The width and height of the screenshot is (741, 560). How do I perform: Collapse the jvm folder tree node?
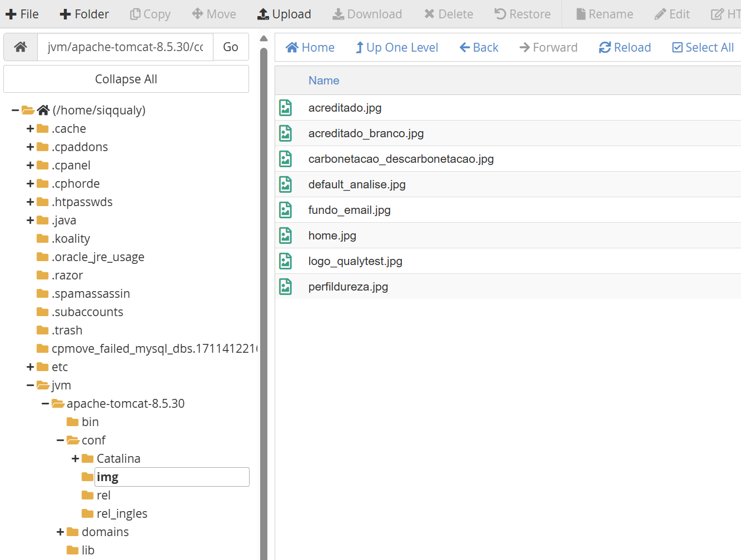[x=31, y=385]
